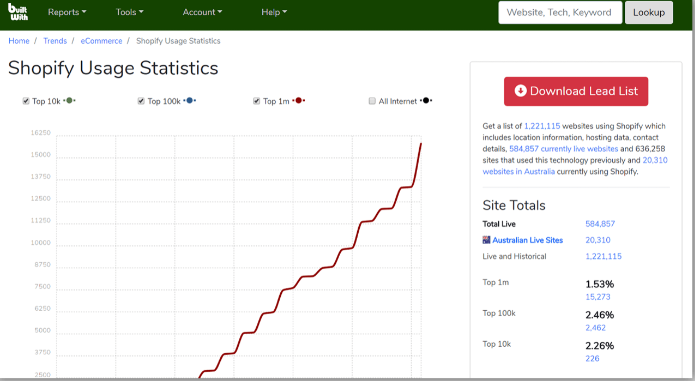Click the 10000 y-axis label
The image size is (695, 381).
(41, 243)
